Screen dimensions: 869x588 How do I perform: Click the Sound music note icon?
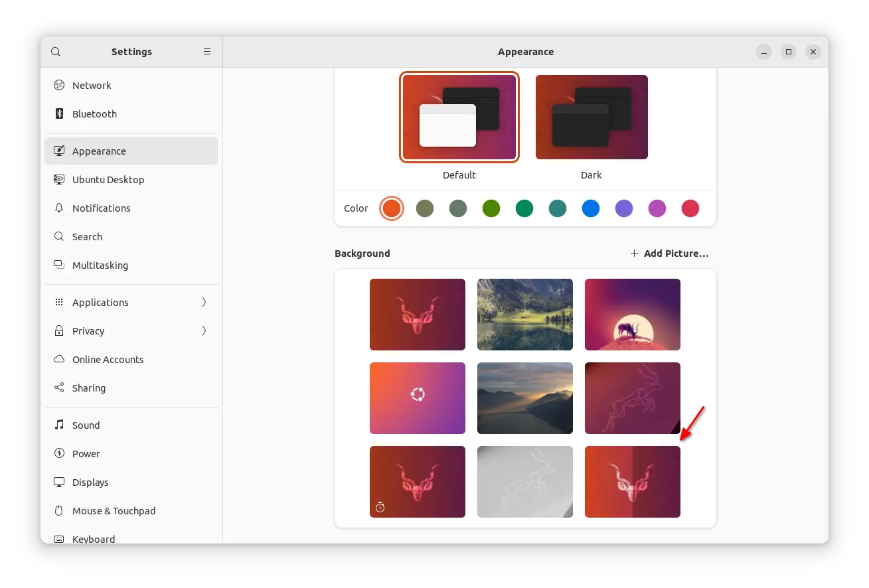(59, 425)
